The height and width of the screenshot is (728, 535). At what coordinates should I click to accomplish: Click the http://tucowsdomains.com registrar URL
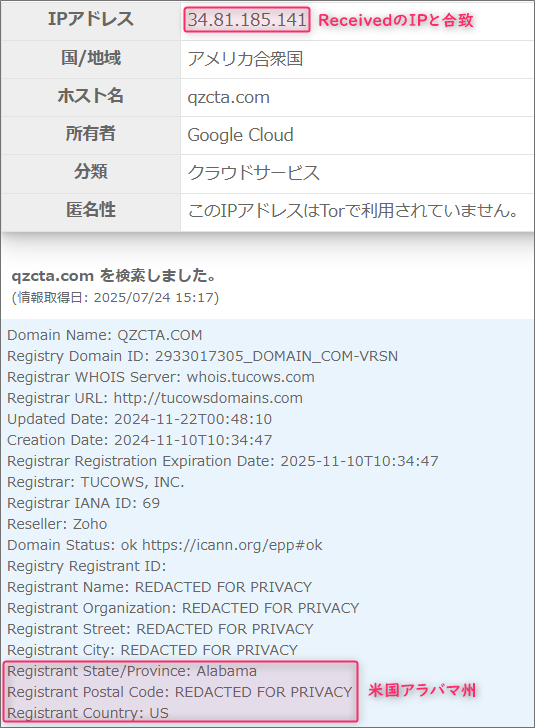[208, 398]
